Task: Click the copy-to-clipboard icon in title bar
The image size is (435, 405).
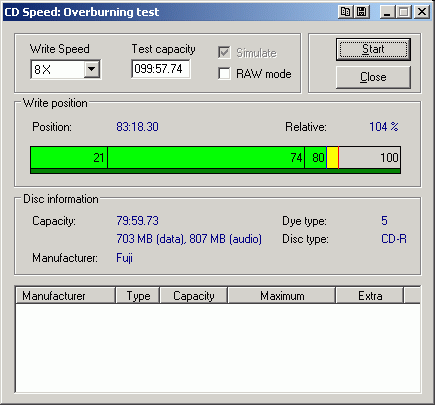Action: 345,12
